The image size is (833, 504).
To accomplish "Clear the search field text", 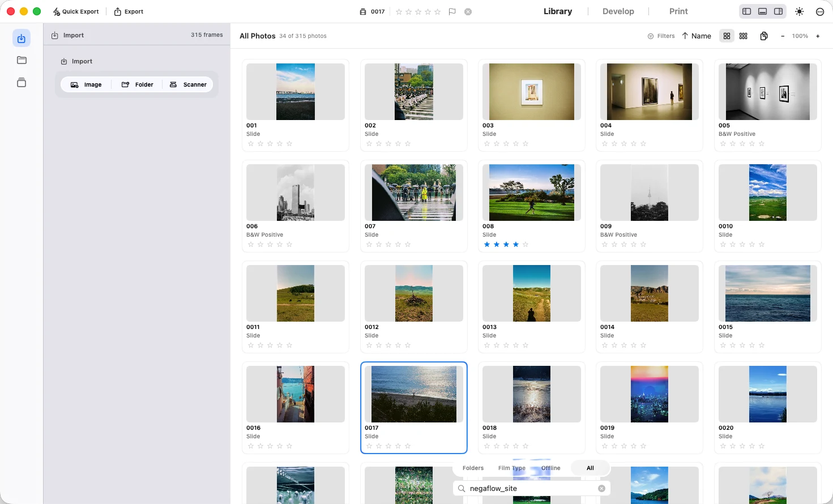I will [601, 488].
